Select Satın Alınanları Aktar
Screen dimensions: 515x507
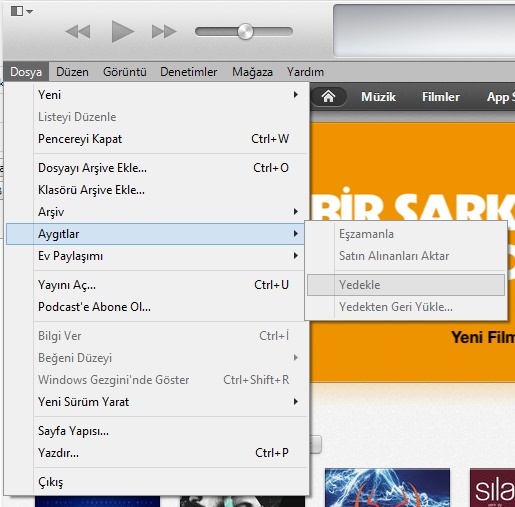pos(406,256)
